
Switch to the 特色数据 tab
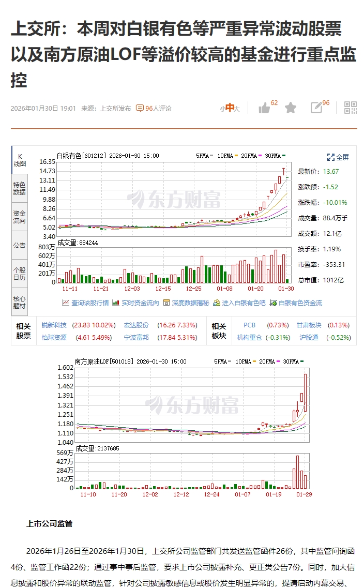(20, 188)
